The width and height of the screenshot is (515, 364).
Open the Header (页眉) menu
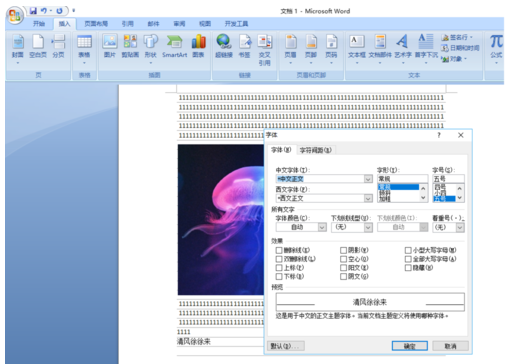(x=290, y=49)
